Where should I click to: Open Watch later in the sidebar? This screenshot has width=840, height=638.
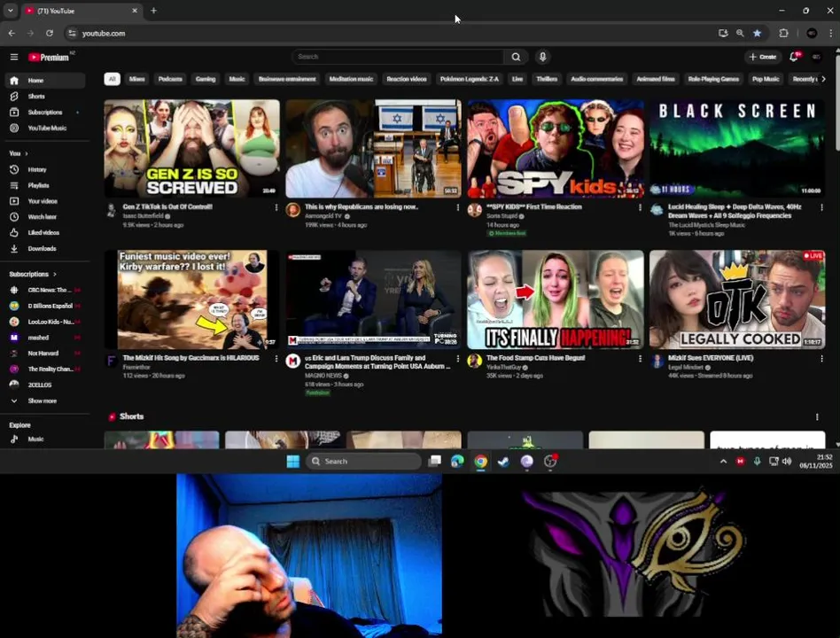(45, 217)
